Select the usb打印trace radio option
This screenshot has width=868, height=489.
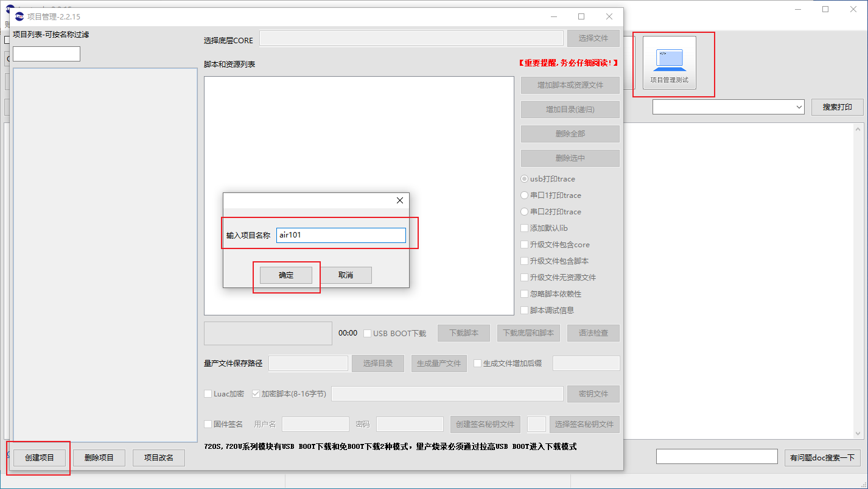[x=525, y=179]
